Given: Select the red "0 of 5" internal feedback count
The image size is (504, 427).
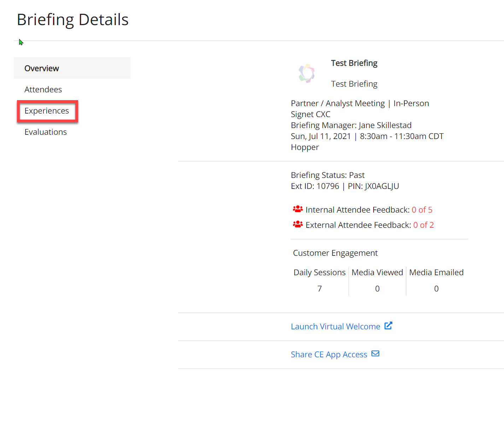Looking at the screenshot, I should pos(422,210).
